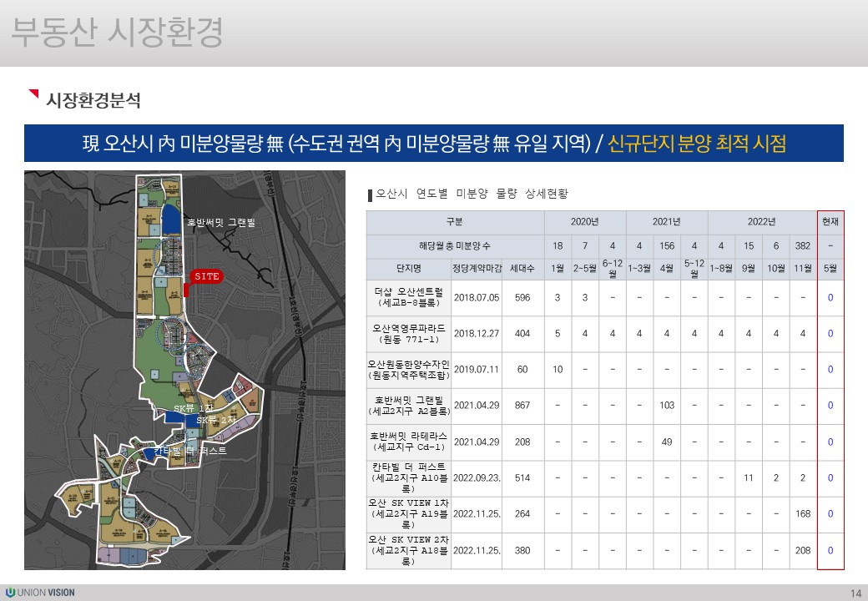Click the value 208 in SK VIEW 2차 row
The image size is (868, 601).
pyautogui.click(x=803, y=551)
